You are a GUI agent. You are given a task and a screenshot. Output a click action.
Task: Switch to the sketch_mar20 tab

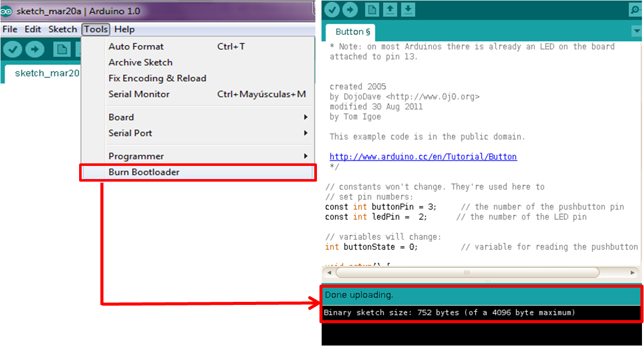43,74
